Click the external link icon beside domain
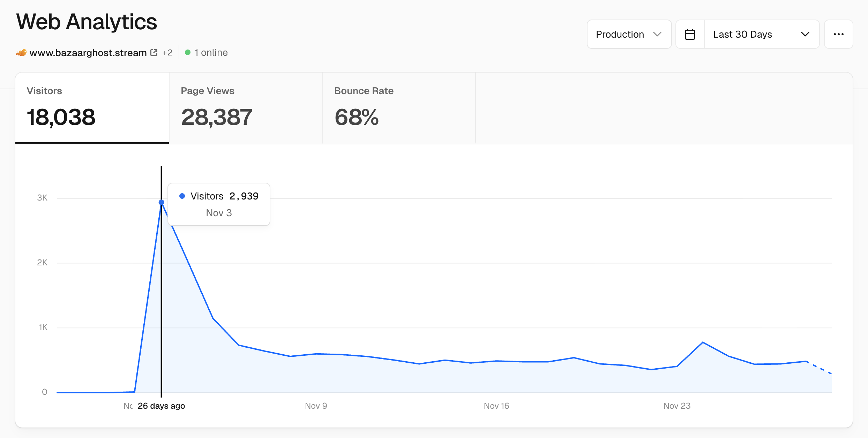The height and width of the screenshot is (438, 868). tap(154, 53)
